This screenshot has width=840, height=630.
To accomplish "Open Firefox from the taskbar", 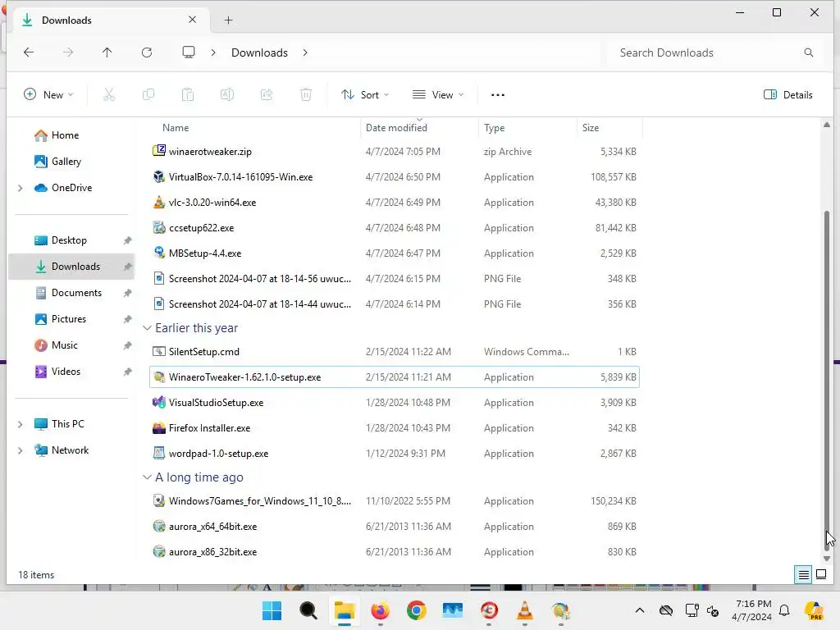I will 381,610.
